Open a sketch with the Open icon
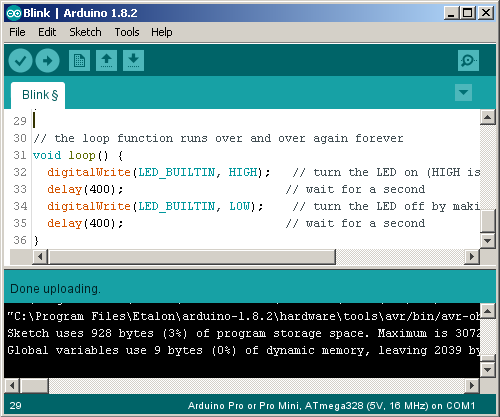 [106, 61]
